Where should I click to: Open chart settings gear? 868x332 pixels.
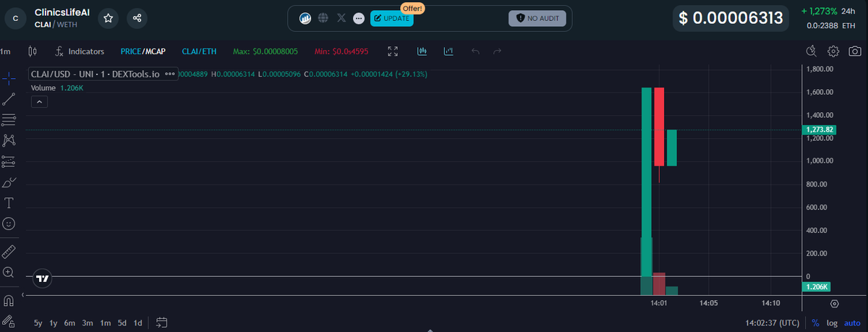pyautogui.click(x=833, y=51)
